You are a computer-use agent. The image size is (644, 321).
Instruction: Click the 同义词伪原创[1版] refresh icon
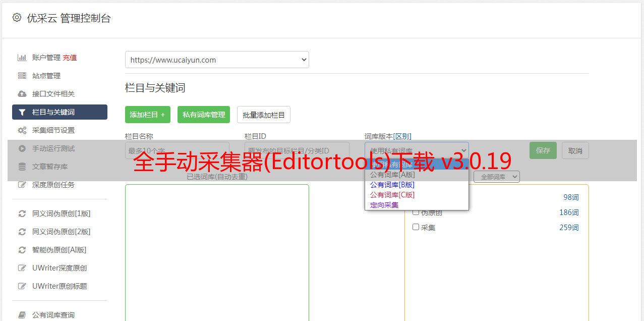click(22, 213)
